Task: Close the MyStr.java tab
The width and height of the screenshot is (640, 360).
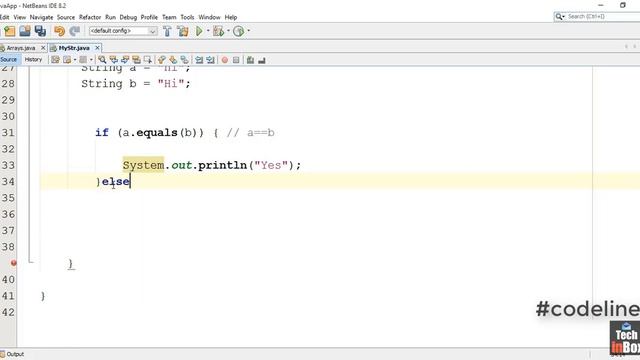Action: 97,48
